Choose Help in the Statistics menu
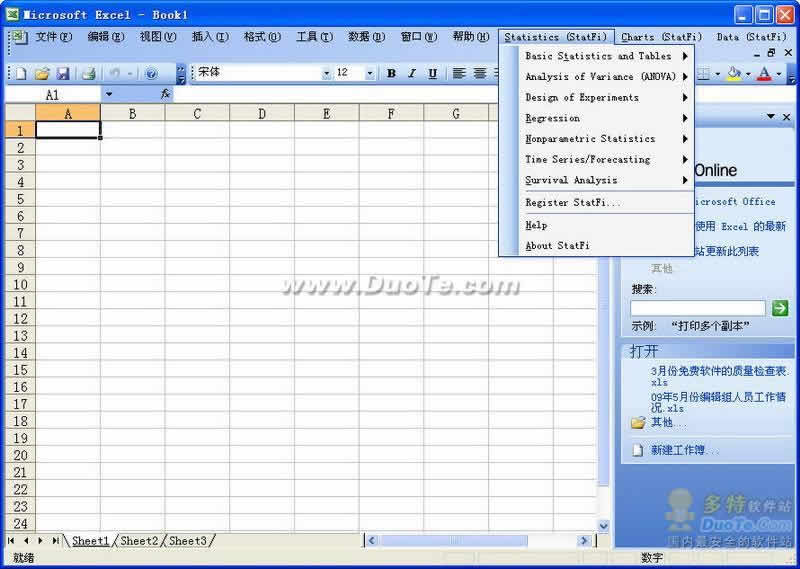The width and height of the screenshot is (800, 569). coord(605,225)
